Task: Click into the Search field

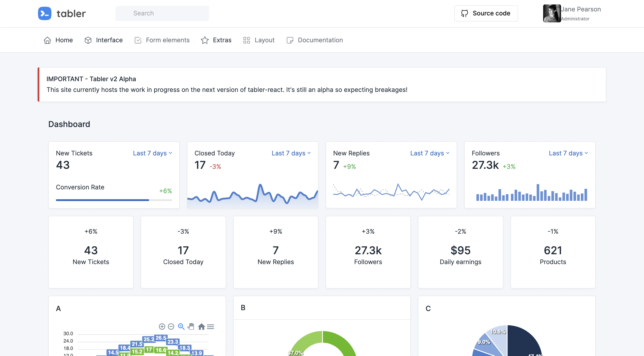Action: click(x=162, y=13)
